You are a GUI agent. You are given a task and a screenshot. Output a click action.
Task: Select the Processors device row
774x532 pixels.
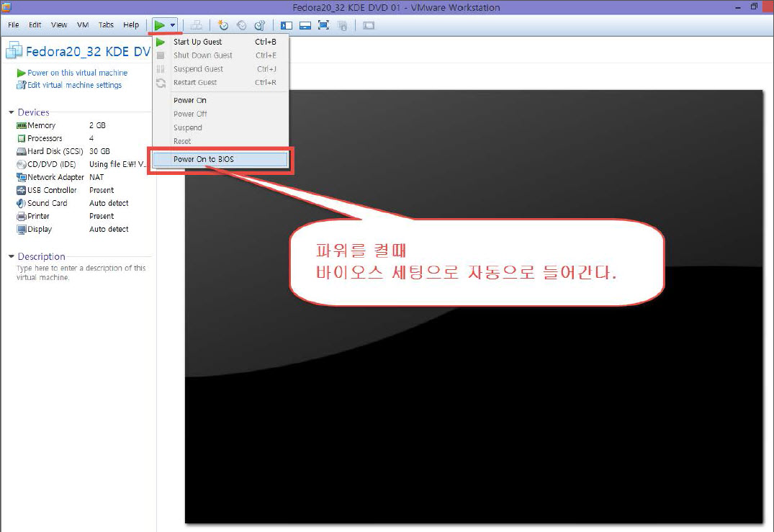[81, 138]
